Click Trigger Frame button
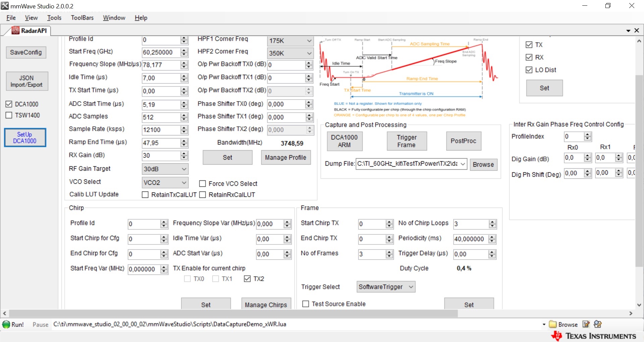 (407, 141)
